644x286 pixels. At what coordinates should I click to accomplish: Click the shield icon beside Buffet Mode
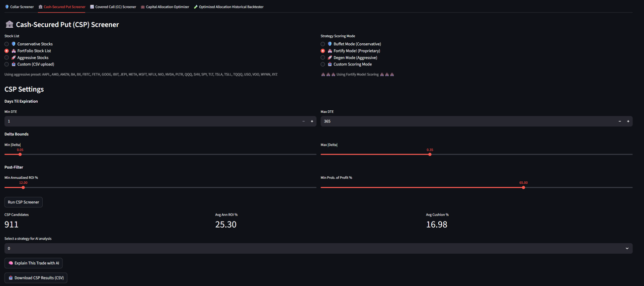tap(330, 44)
